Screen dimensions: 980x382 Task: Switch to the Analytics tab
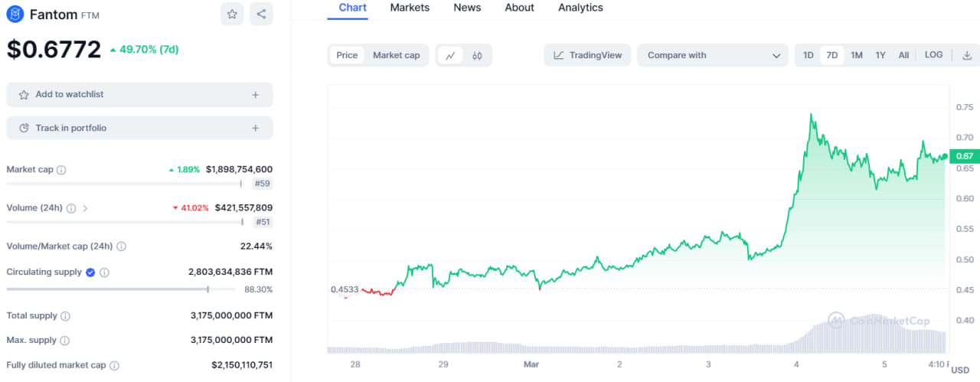click(x=580, y=8)
